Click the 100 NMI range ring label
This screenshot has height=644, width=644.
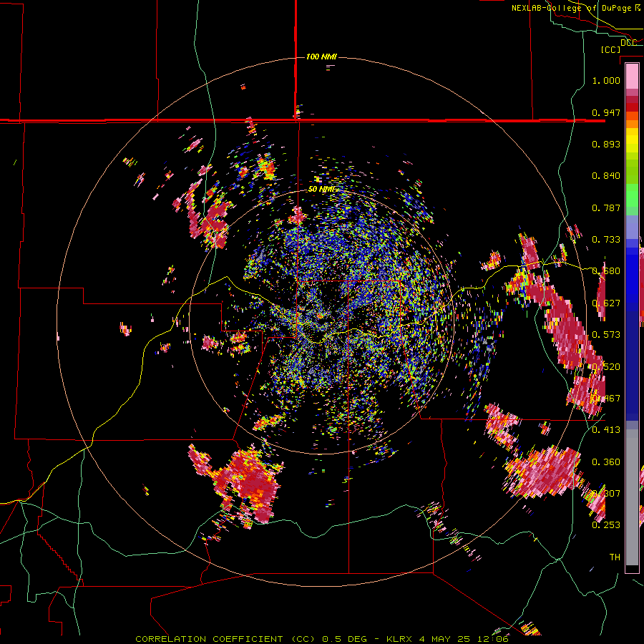[321, 57]
